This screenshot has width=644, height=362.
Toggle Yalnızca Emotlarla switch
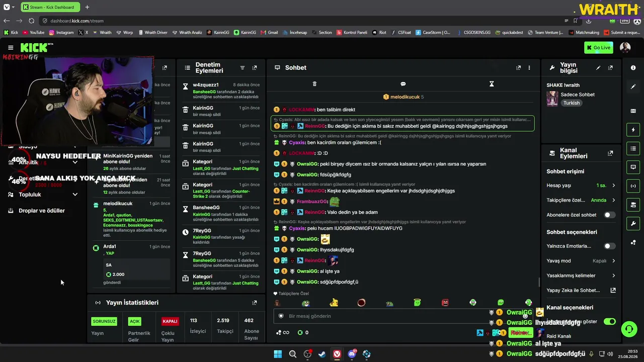(x=609, y=246)
